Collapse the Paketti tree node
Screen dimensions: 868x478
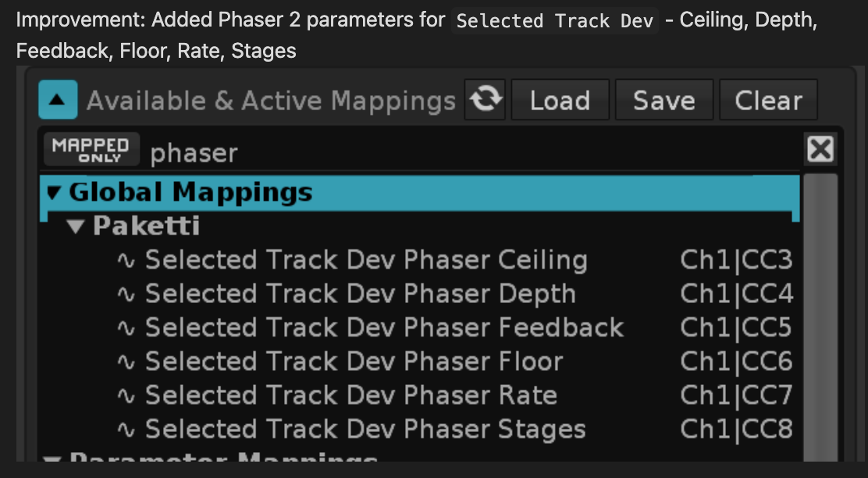76,227
